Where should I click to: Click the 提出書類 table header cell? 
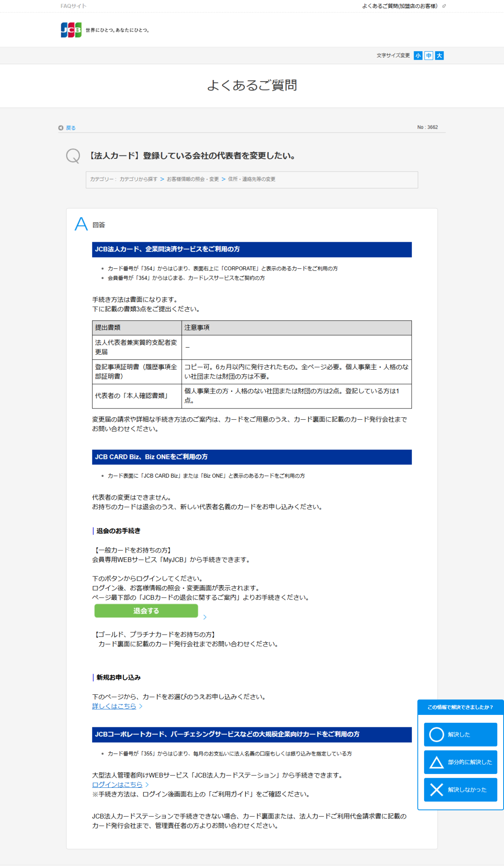click(137, 328)
